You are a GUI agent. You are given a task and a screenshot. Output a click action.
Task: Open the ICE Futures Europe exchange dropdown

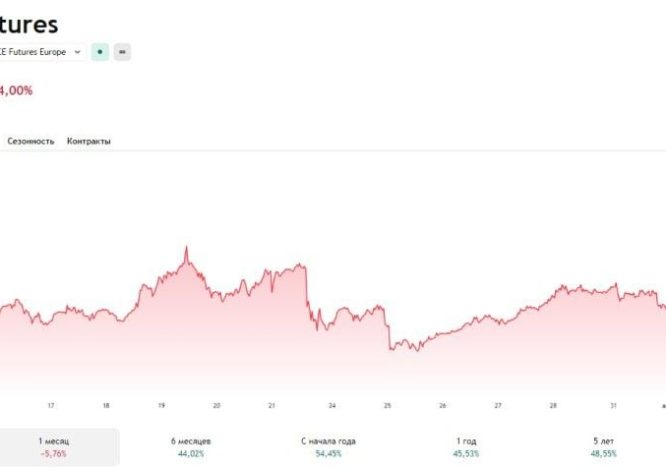45,51
